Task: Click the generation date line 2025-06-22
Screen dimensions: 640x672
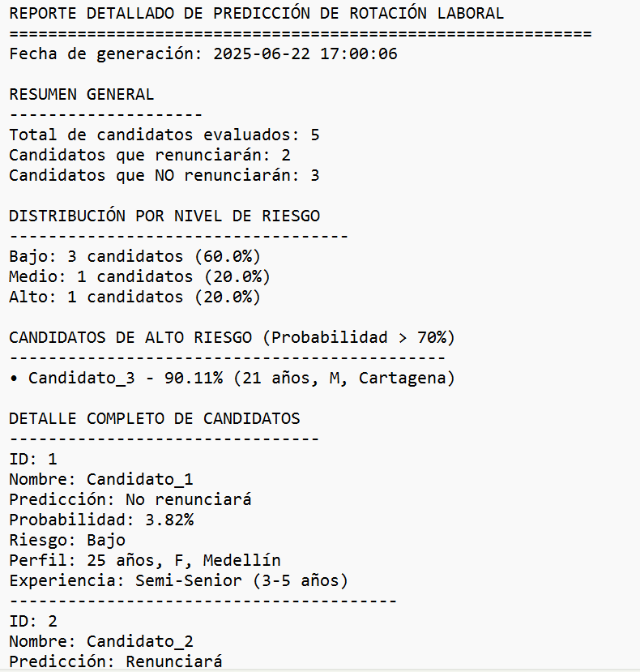Action: 203,54
